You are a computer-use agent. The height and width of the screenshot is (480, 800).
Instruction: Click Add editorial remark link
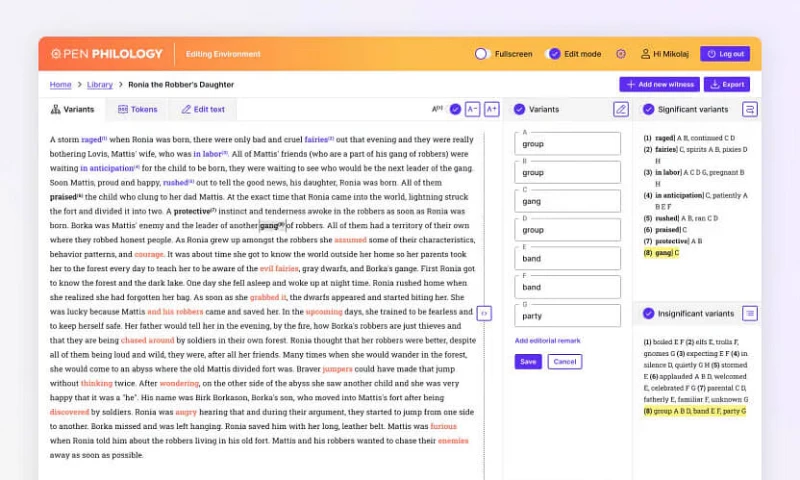click(547, 340)
